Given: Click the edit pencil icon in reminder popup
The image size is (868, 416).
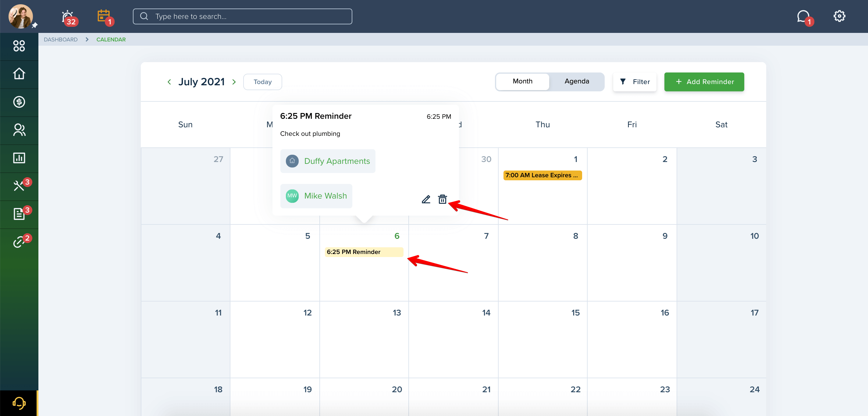Looking at the screenshot, I should pos(426,199).
